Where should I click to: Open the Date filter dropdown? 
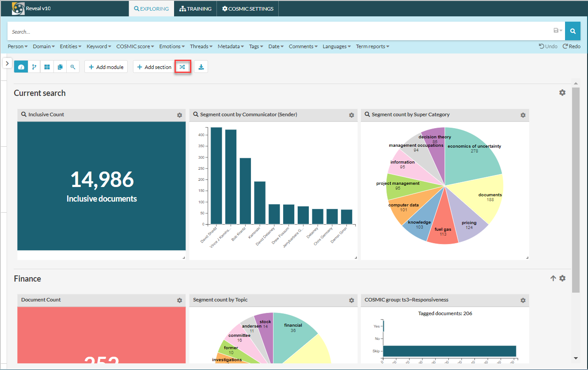[x=276, y=46]
